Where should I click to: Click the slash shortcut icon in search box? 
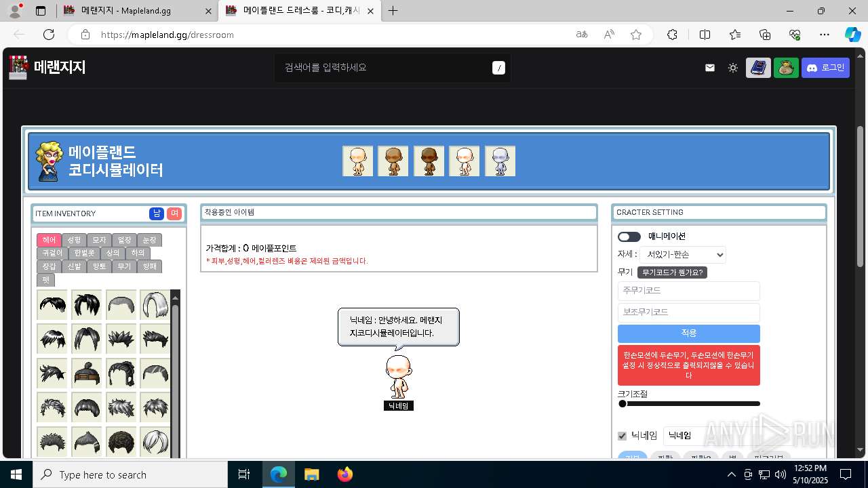coord(498,68)
